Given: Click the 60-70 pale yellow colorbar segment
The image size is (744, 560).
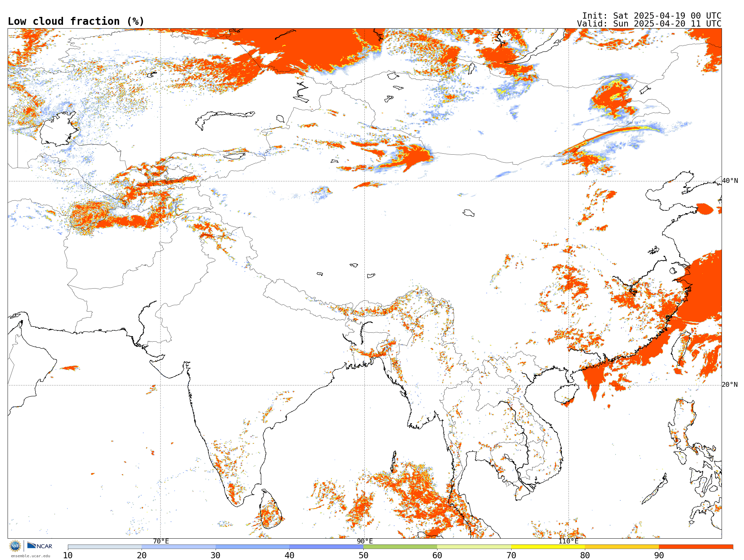Looking at the screenshot, I should click(474, 547).
